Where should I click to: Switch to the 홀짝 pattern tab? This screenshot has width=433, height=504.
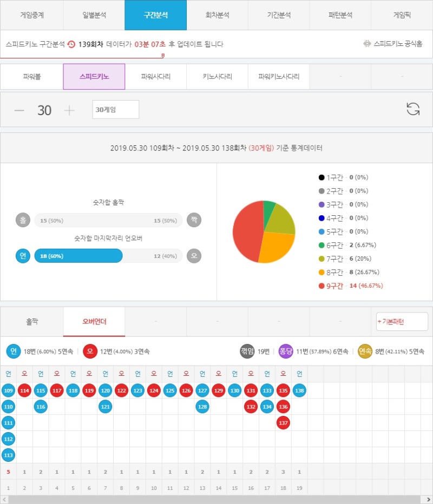click(32, 321)
